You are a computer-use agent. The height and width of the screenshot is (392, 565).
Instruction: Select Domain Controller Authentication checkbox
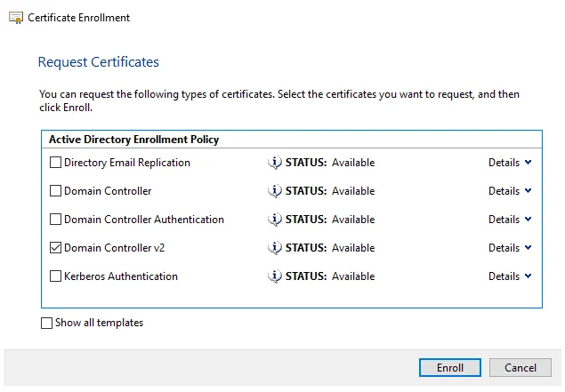(x=56, y=220)
